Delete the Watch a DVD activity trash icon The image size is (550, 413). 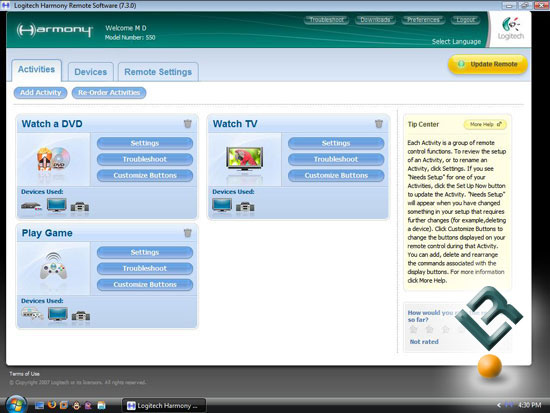click(188, 124)
